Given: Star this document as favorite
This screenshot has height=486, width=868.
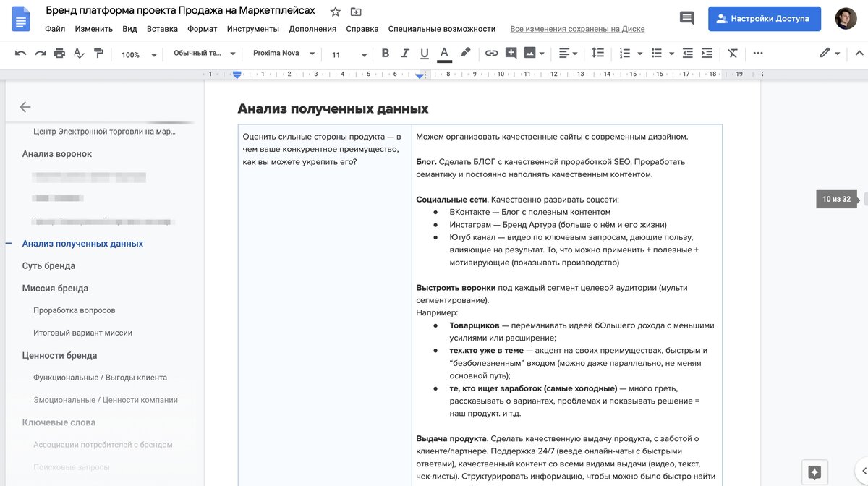Looking at the screenshot, I should [x=334, y=11].
